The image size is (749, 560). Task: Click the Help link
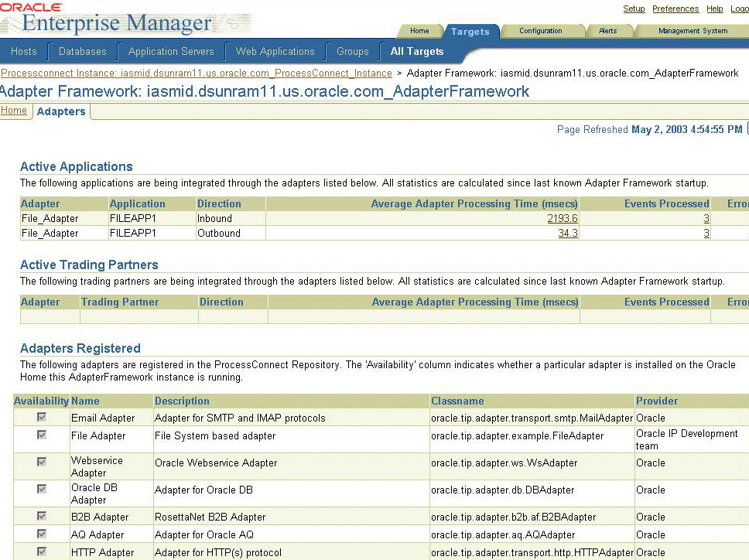715,9
